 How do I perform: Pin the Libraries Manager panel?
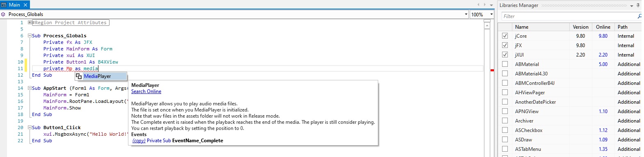(638, 5)
